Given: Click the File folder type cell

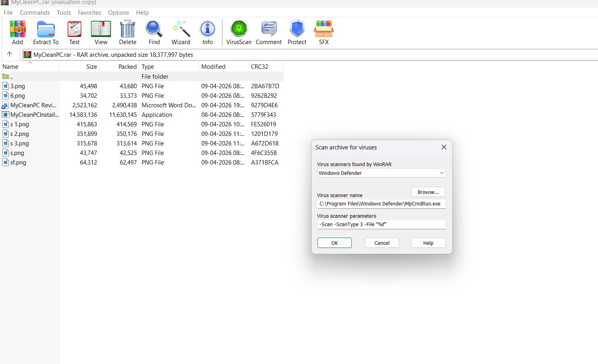Looking at the screenshot, I should [155, 76].
